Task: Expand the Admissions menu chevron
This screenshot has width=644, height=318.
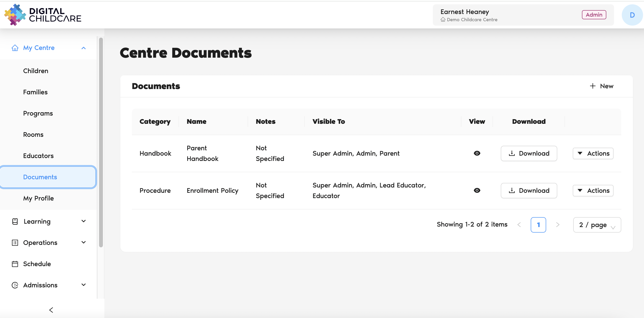Action: (x=84, y=285)
